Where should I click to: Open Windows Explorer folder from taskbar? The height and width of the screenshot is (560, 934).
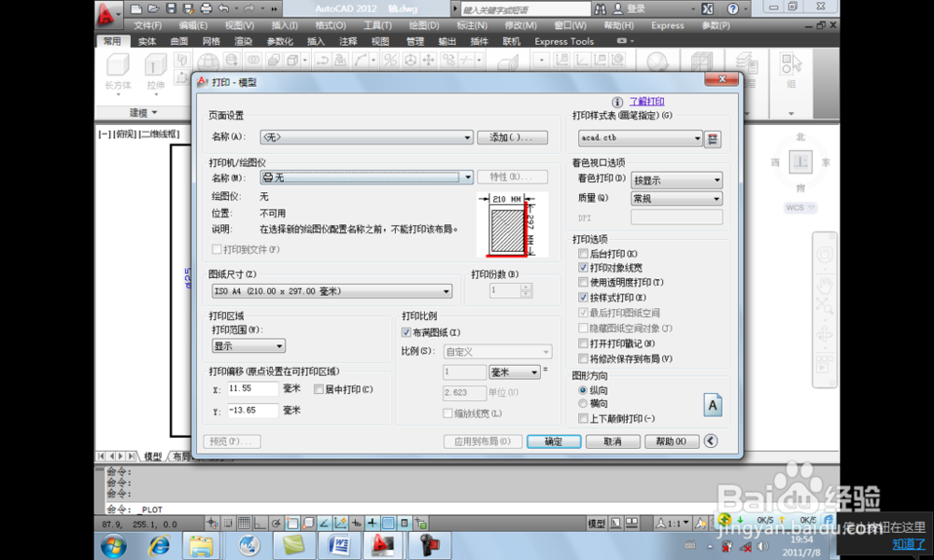[202, 545]
